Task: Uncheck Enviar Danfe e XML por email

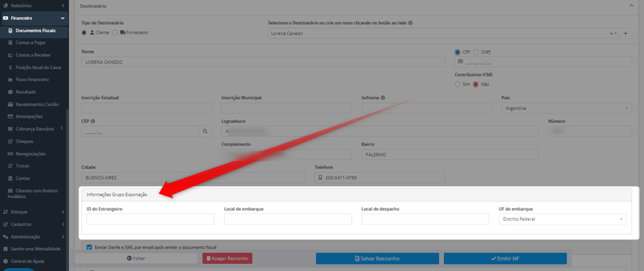Action: click(89, 247)
